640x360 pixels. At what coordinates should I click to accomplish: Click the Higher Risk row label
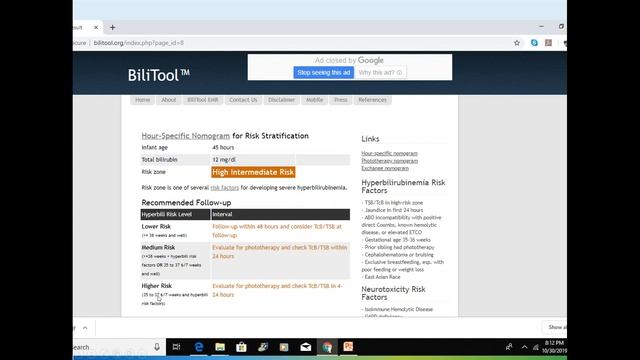[x=157, y=286]
